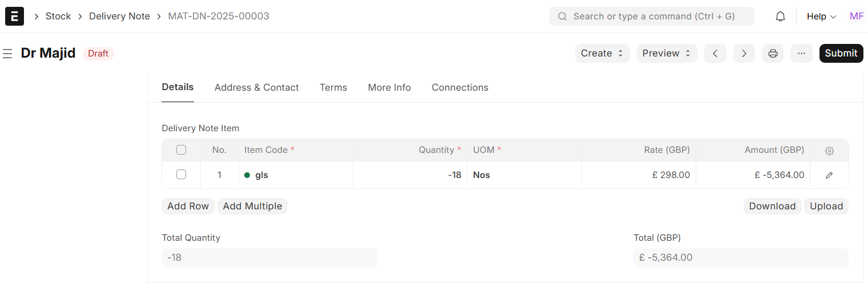This screenshot has width=868, height=283.
Task: Click the ERPNext home logo icon
Action: pos(14,16)
